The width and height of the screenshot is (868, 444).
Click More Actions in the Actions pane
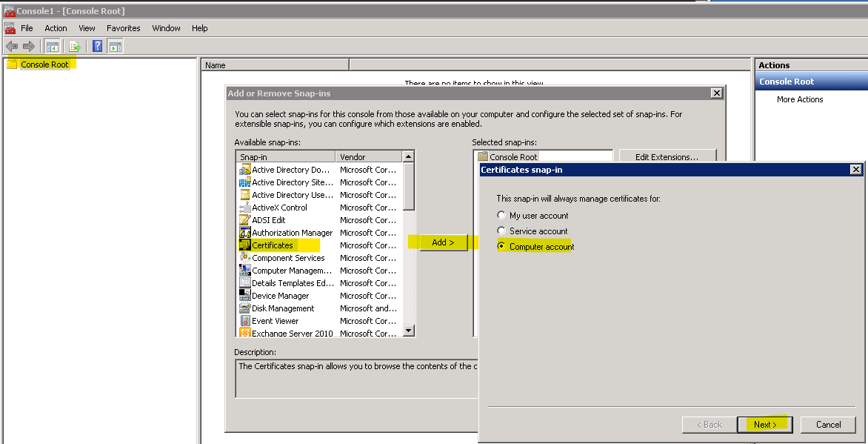[800, 99]
